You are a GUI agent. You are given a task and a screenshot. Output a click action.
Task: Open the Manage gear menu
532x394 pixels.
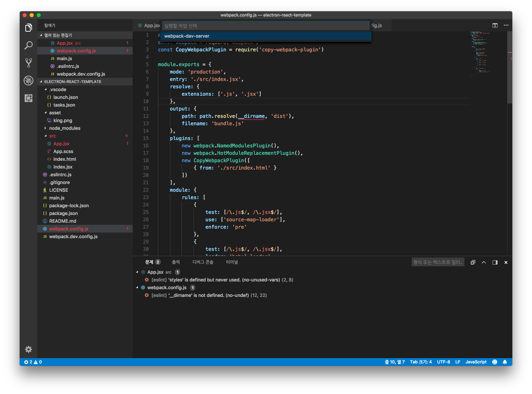28,349
